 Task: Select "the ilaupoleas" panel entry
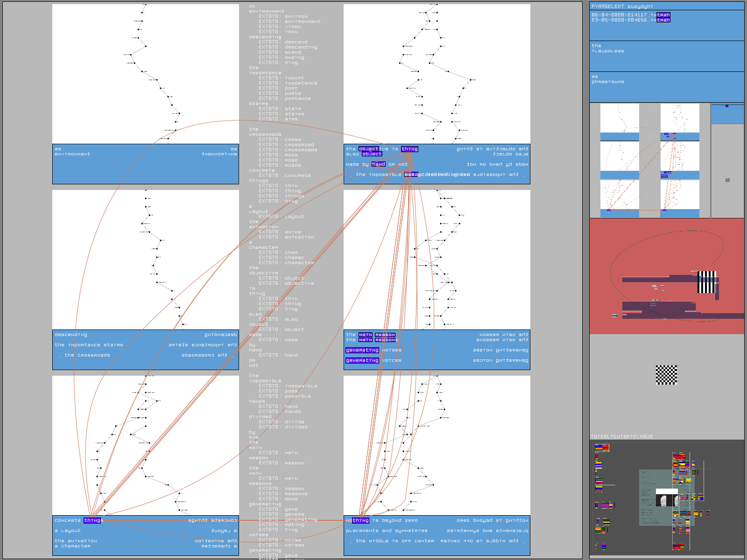coord(607,49)
